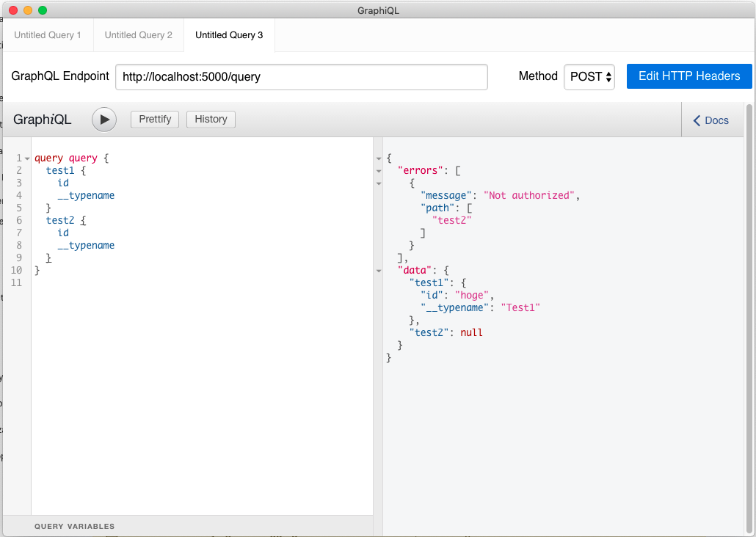Select the Untitled Query 3 tab
The height and width of the screenshot is (537, 756).
[229, 35]
